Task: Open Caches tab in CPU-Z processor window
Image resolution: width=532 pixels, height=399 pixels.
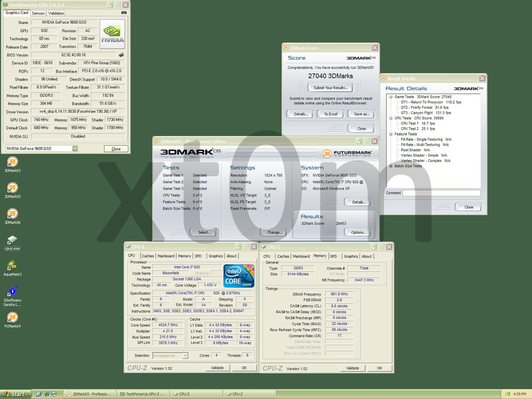Action: click(148, 256)
